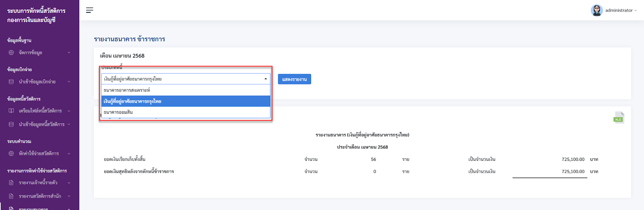Toggle the hamburger sidebar menu icon

(89, 10)
